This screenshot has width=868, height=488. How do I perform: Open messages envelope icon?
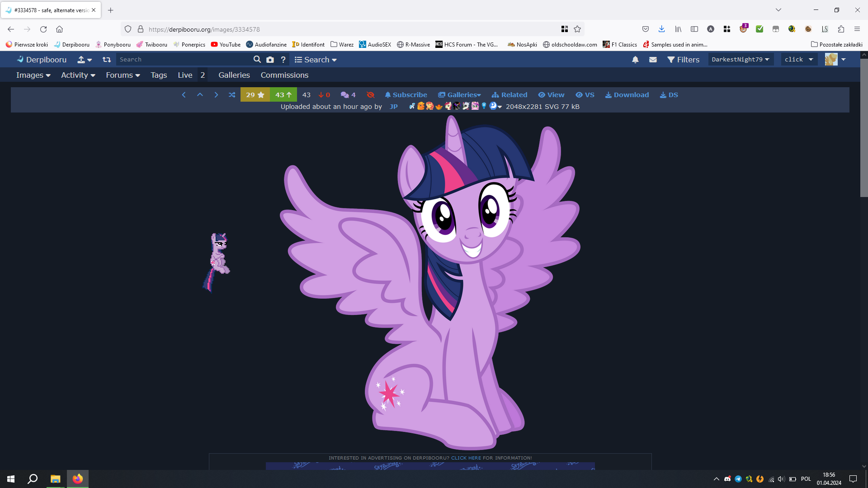(653, 60)
